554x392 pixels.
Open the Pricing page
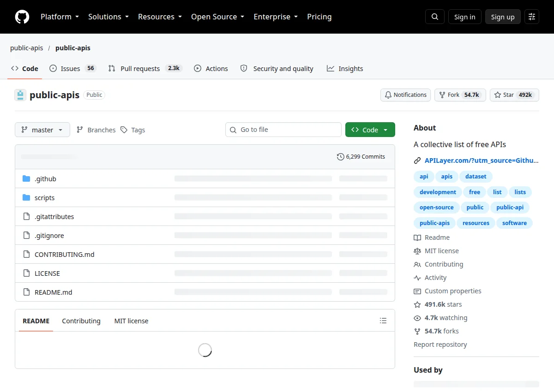319,17
